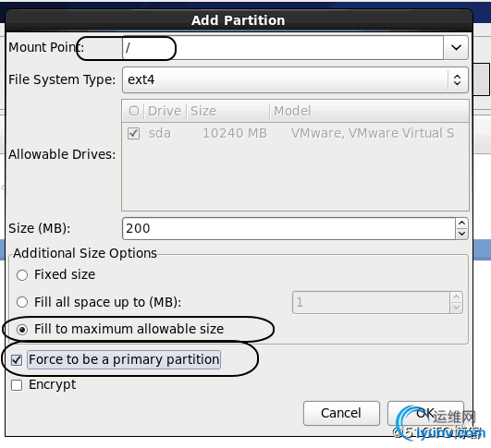This screenshot has width=491, height=448.
Task: Click the Size (MB) input field
Action: pyautogui.click(x=288, y=229)
